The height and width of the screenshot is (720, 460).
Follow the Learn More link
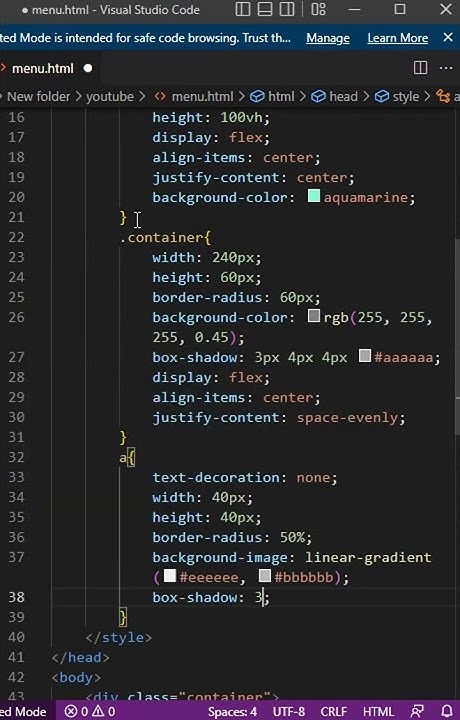(x=398, y=38)
